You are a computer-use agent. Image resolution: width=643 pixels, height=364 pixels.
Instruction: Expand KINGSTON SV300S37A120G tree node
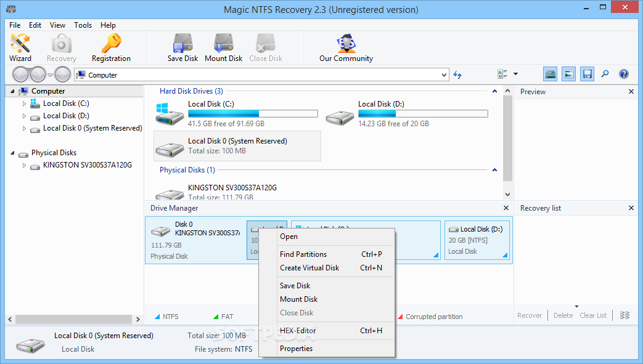[x=24, y=165]
